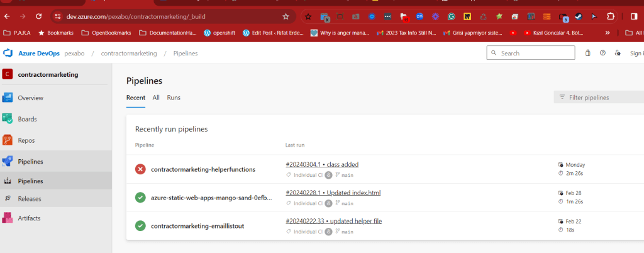Click the Filter pipelines field

(599, 98)
